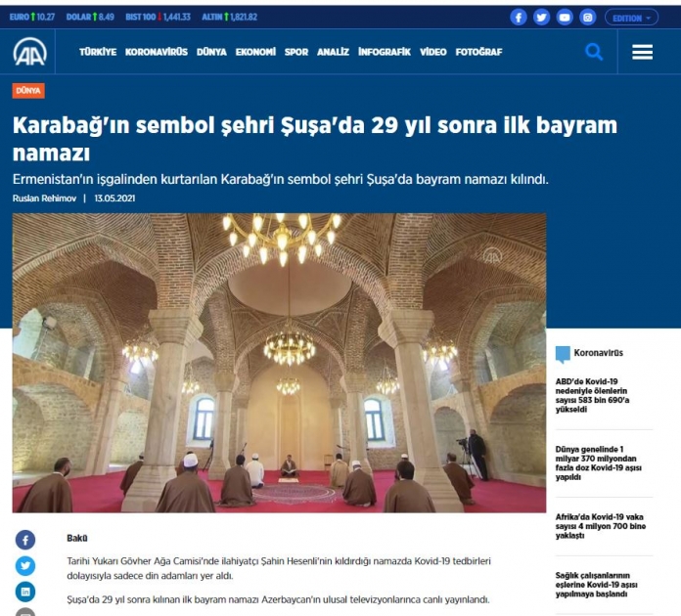
Task: Select the FOTOĞRAF menu item
Action: (x=478, y=52)
